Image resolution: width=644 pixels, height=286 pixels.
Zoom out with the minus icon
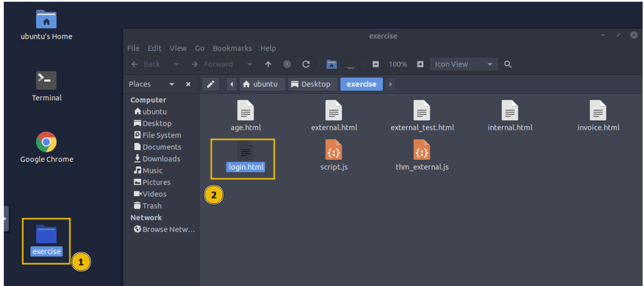click(x=376, y=64)
